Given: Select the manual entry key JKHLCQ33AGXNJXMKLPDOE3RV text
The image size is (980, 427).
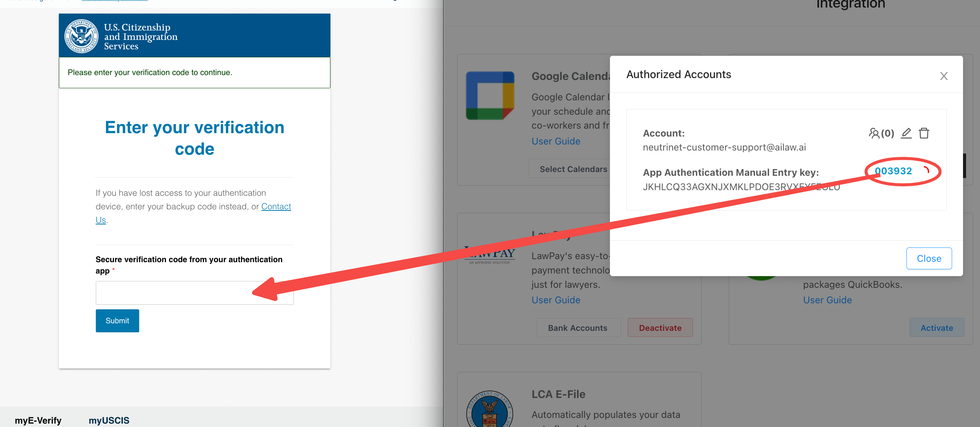Looking at the screenshot, I should [741, 187].
